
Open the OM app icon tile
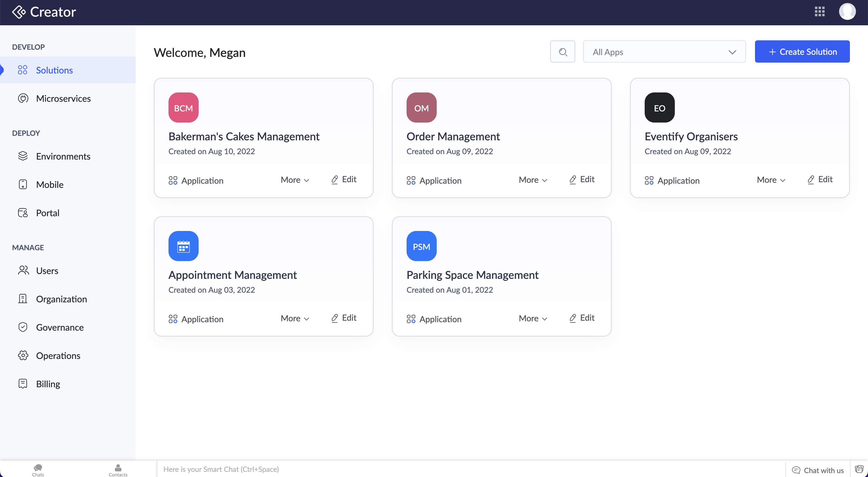tap(421, 108)
